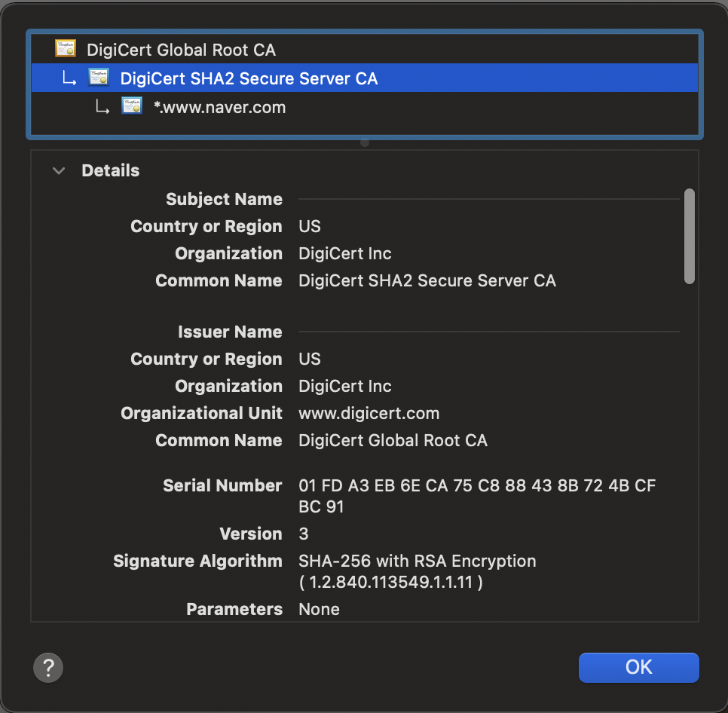Click the Parameters field label
Viewport: 728px width, 713px height.
coord(234,610)
